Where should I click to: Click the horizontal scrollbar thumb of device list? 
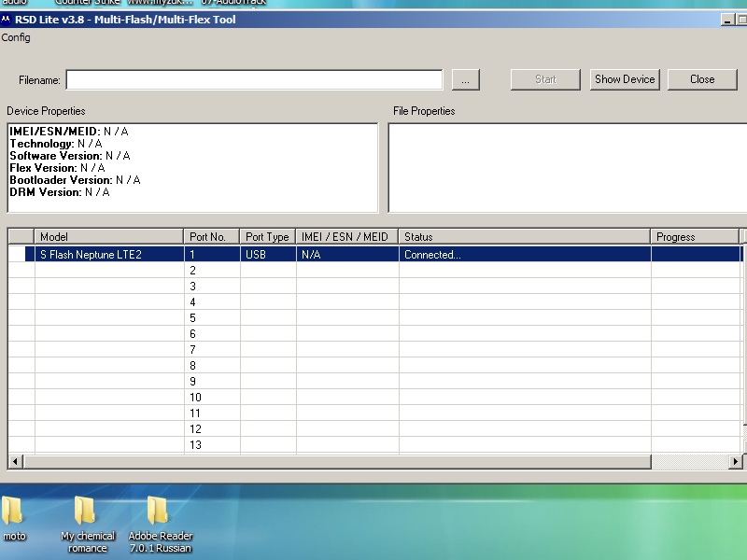pyautogui.click(x=337, y=461)
